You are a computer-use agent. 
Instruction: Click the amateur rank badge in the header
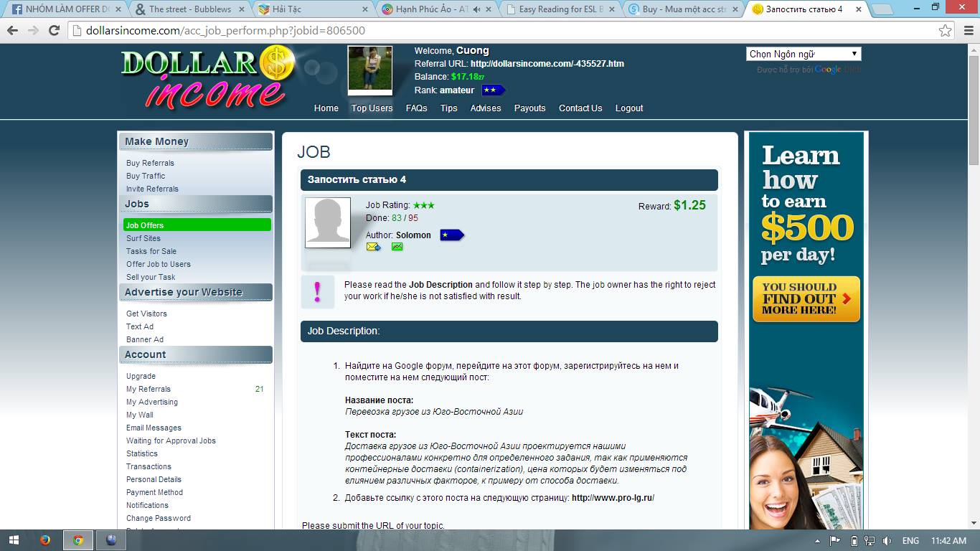493,90
